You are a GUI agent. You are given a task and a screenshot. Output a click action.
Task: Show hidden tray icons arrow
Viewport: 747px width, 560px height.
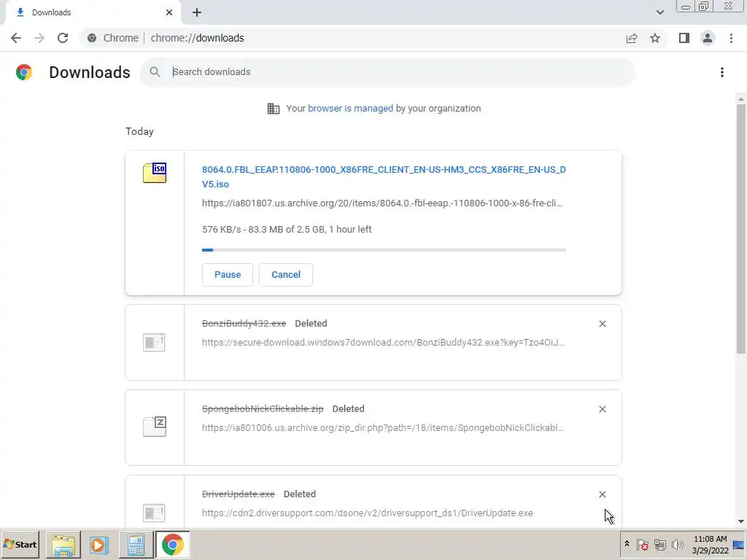(x=627, y=544)
